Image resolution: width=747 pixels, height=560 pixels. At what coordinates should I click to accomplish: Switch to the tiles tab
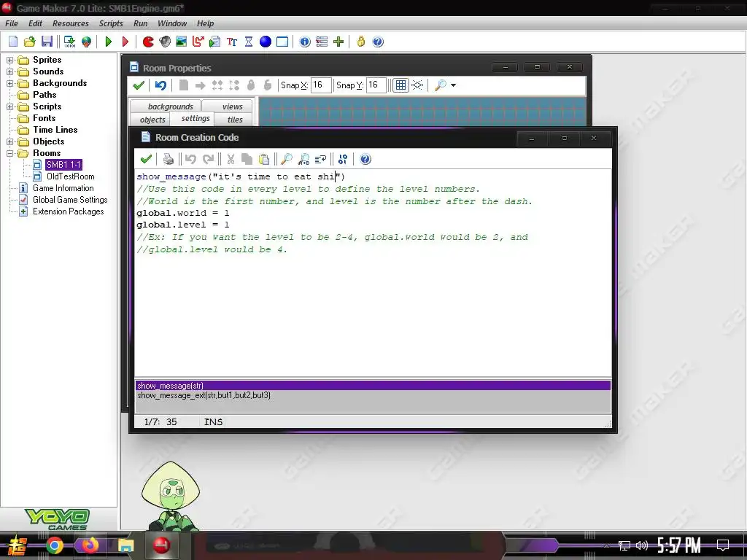[233, 120]
